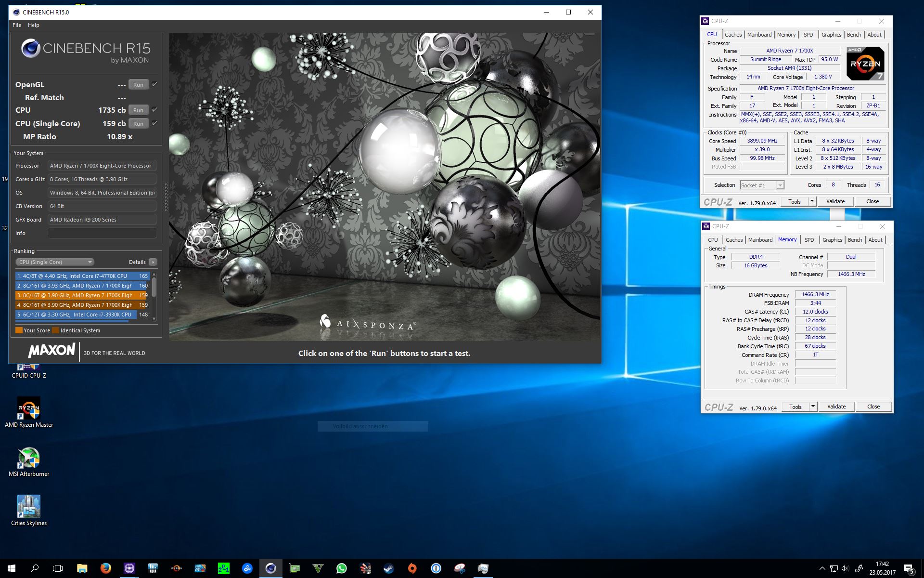Click Validate in the lower CPU-Z window
Image resolution: width=924 pixels, height=578 pixels.
[x=836, y=407]
